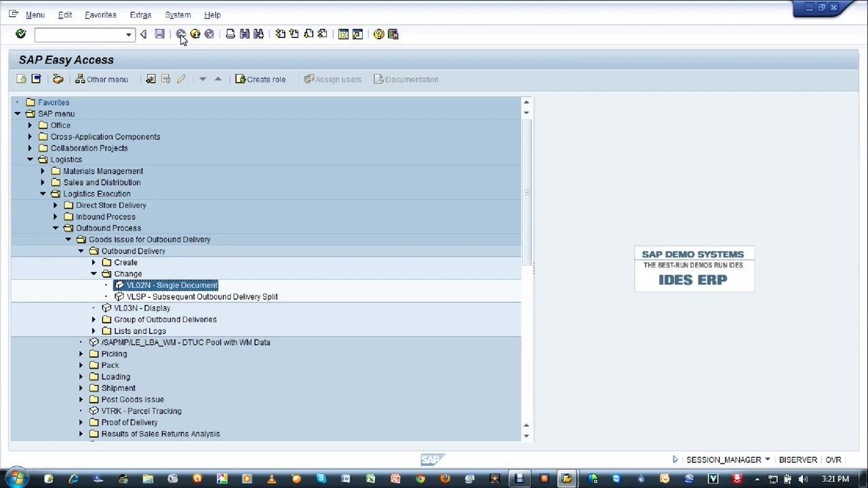Click the yellow Exit toolbar icon
The image size is (868, 488).
click(195, 34)
